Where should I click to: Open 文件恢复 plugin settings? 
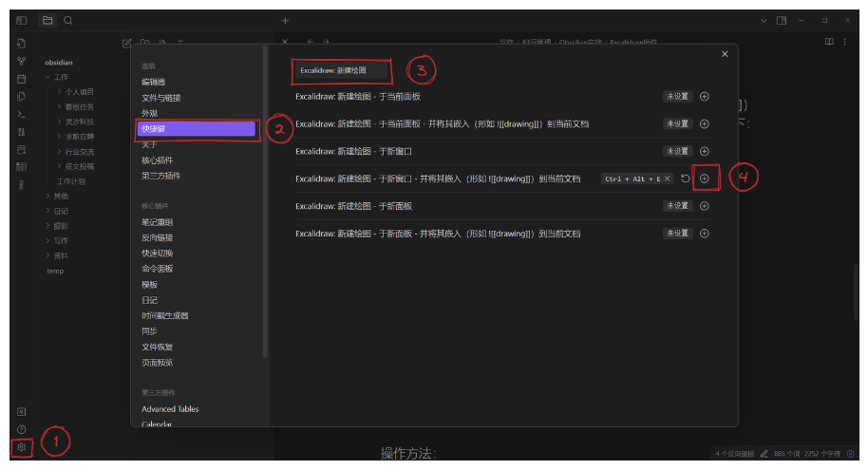[x=158, y=348]
